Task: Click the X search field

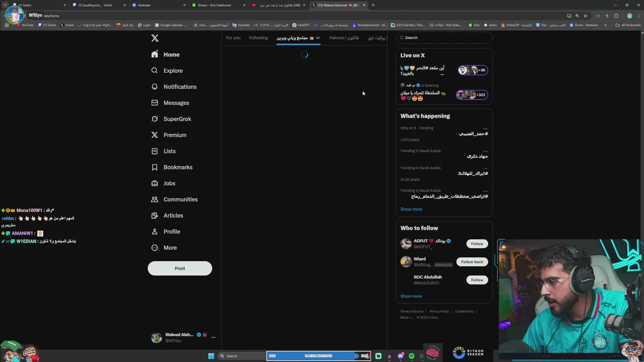Action: click(x=444, y=38)
